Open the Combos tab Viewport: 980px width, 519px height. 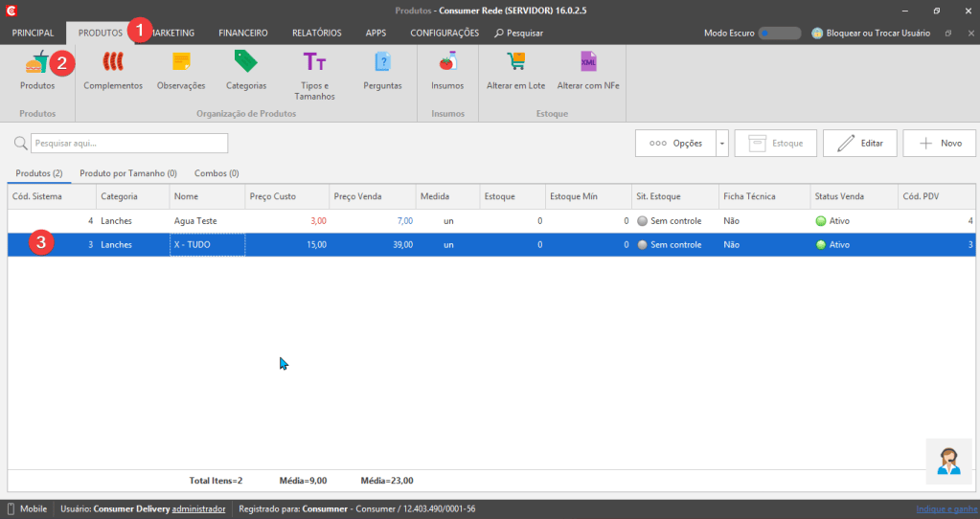[x=217, y=173]
